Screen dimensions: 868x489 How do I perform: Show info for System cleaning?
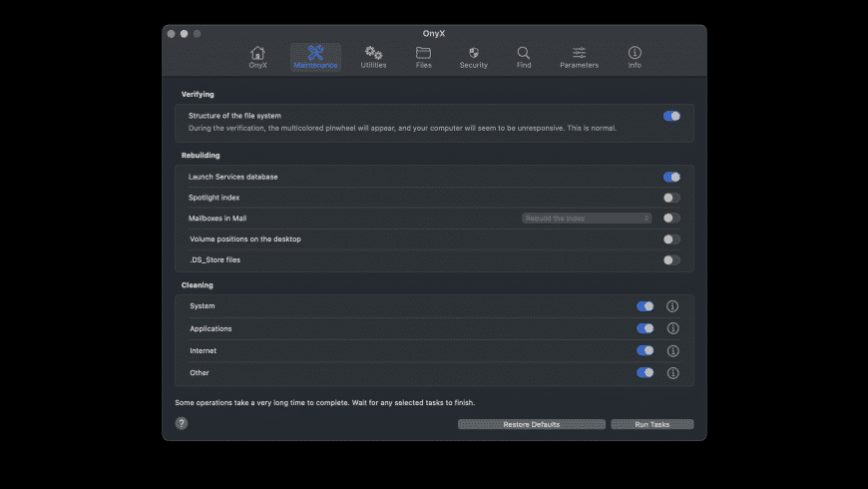pos(672,306)
